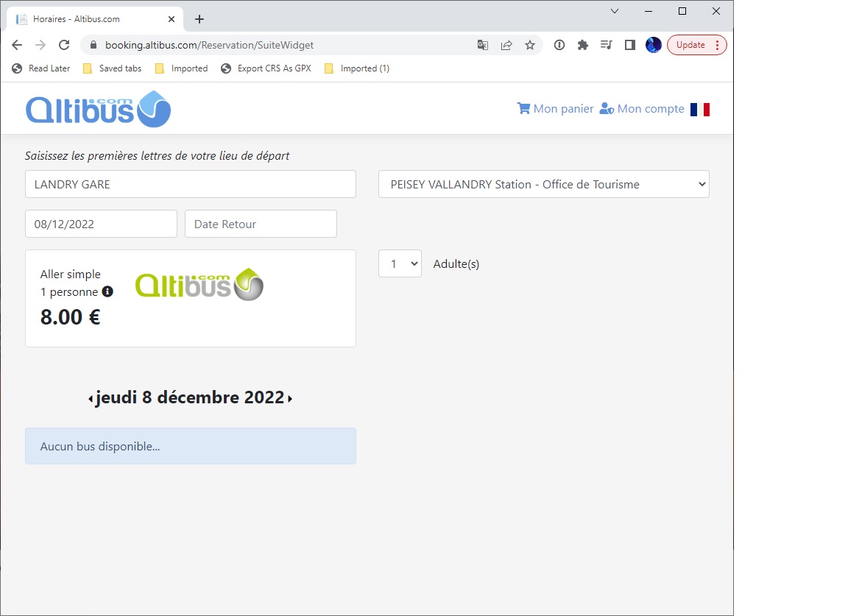Screen dimensions: 848x616
Task: Click the jeudi 8 décembre 2022 heading
Action: [x=191, y=397]
